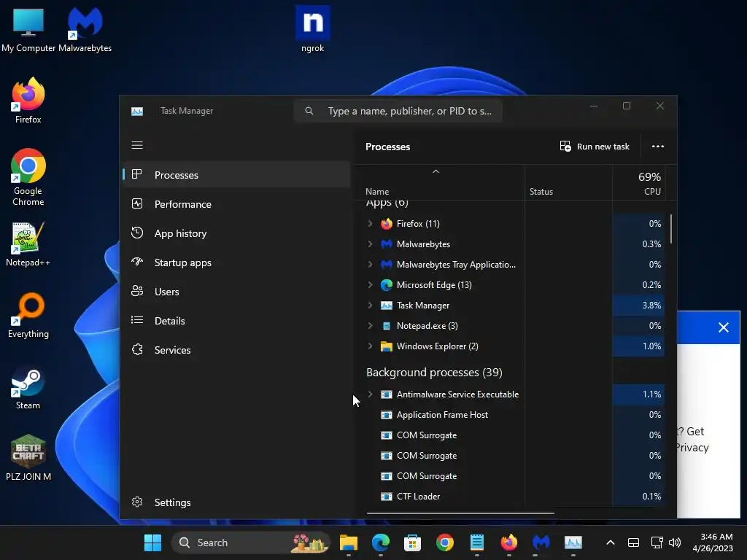The width and height of the screenshot is (747, 560).
Task: Click the taskbar Search box
Action: click(x=251, y=542)
